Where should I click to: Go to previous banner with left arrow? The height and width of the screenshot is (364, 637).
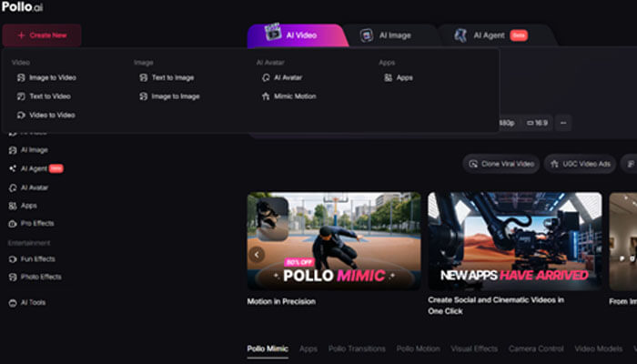[x=257, y=255]
